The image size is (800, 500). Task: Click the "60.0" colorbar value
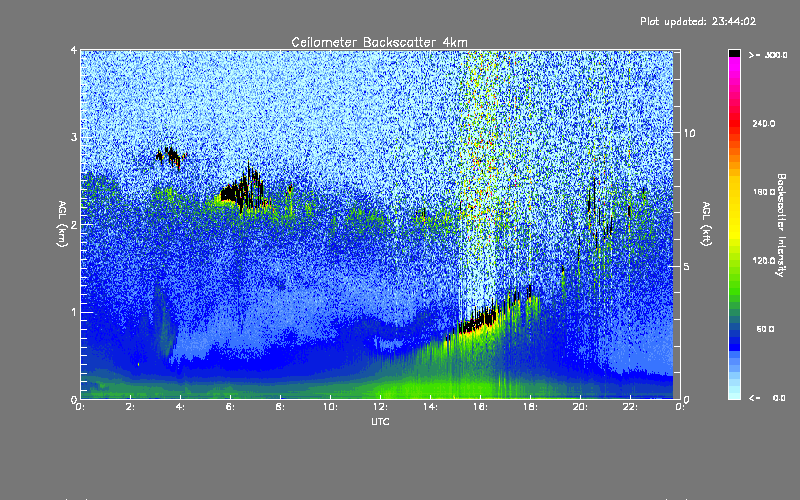[765, 330]
